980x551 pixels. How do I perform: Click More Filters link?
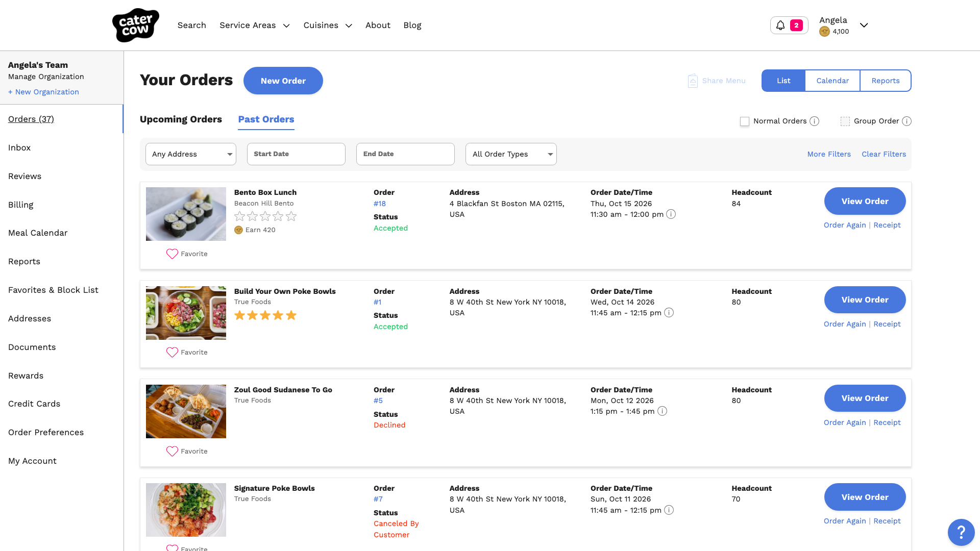[x=829, y=154]
